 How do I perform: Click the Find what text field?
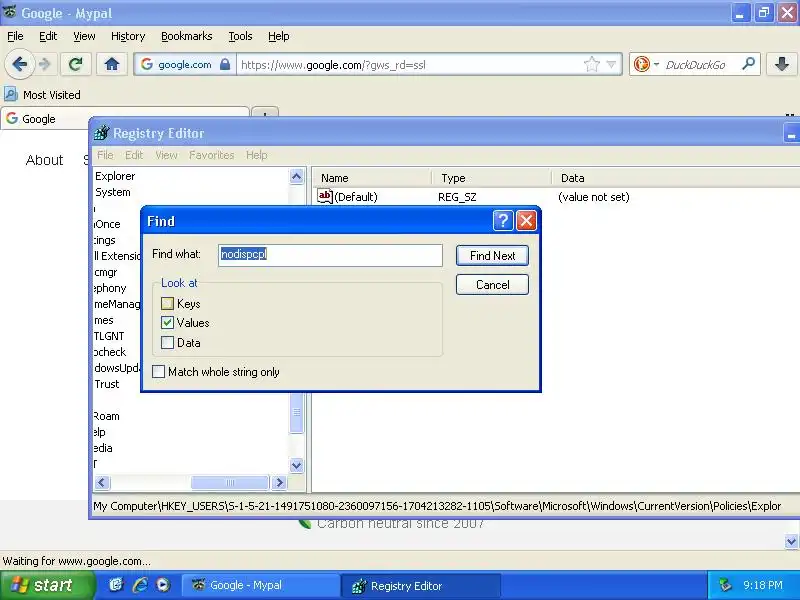pyautogui.click(x=330, y=255)
